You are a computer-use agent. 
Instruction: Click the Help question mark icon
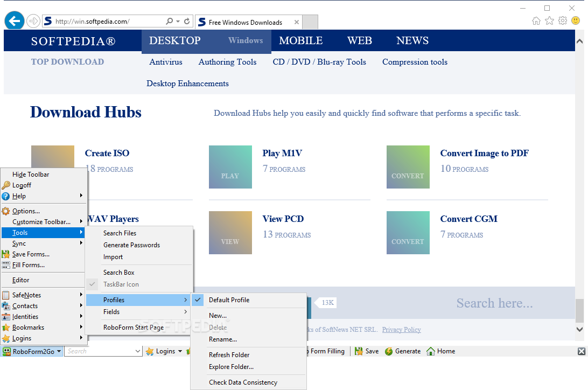(x=5, y=196)
